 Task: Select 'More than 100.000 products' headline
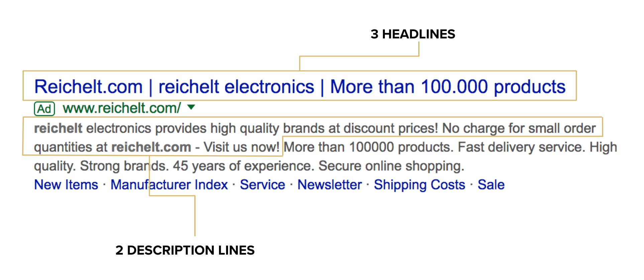[448, 87]
